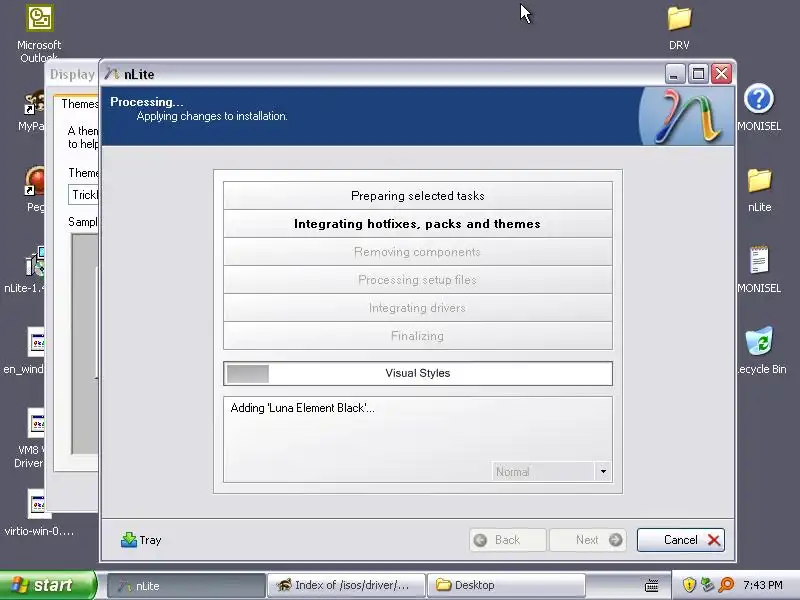Click the keyboard icon in taskbar

pyautogui.click(x=652, y=586)
